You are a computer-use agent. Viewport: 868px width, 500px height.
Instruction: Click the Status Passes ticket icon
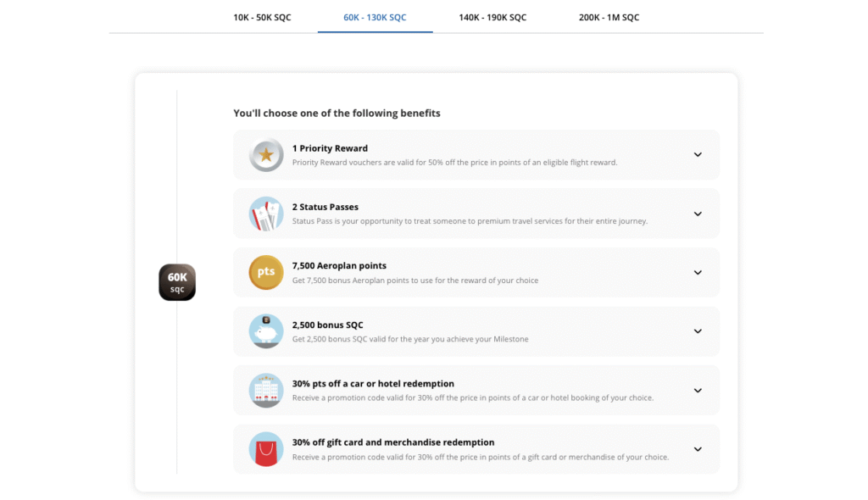(x=266, y=214)
